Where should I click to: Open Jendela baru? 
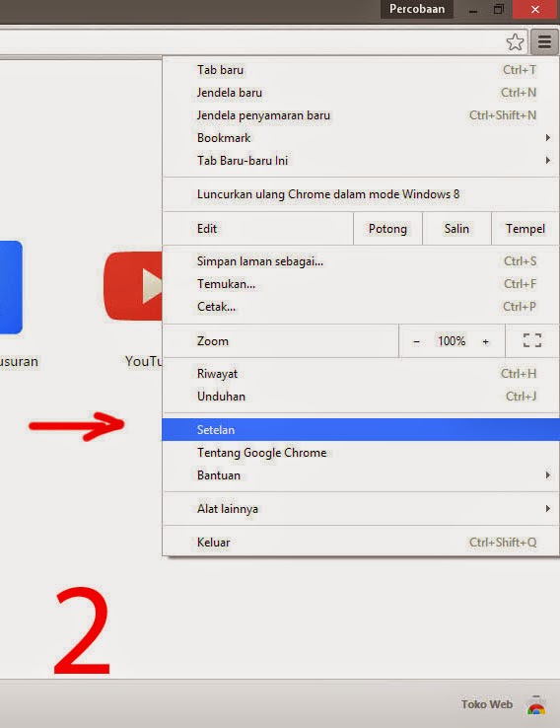361,93
